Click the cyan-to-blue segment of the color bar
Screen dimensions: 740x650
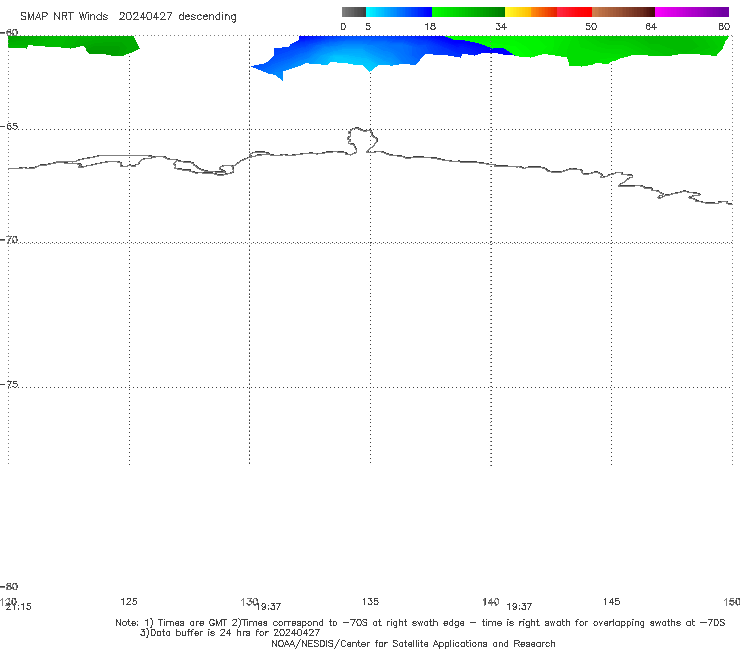point(399,12)
